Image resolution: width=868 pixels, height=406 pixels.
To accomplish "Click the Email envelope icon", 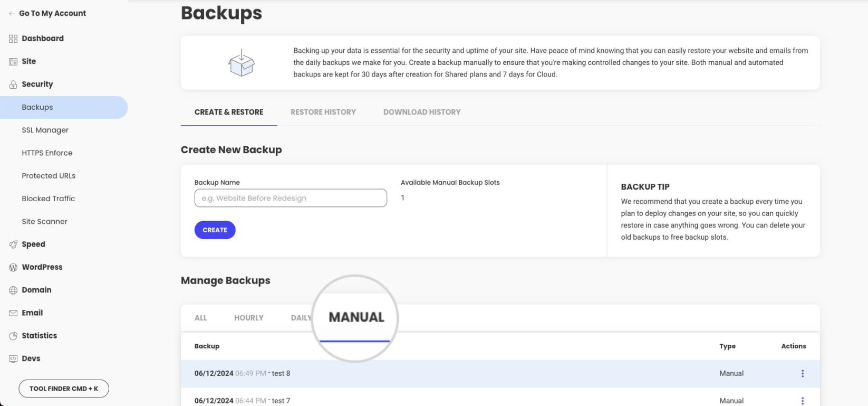I will (13, 313).
